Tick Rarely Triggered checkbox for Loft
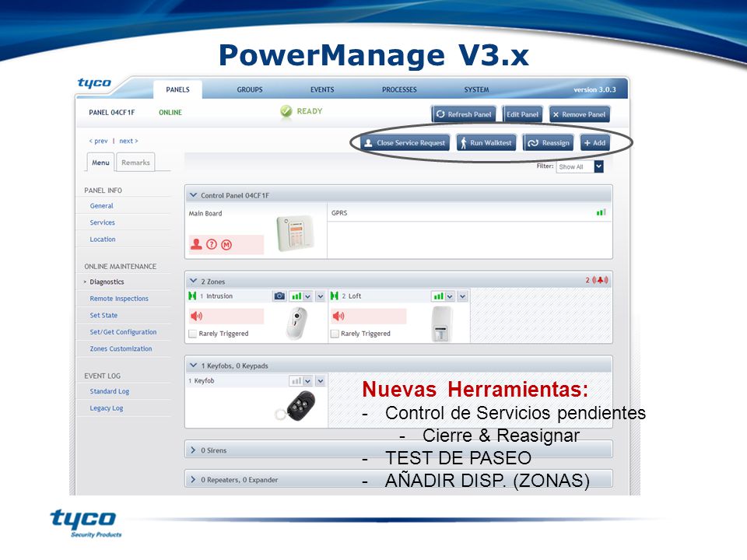747x560 pixels. coord(335,334)
